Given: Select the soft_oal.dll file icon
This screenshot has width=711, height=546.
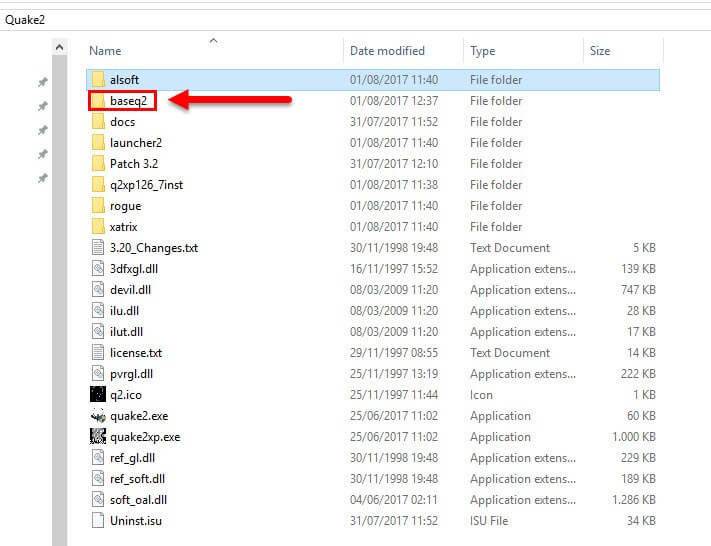Looking at the screenshot, I should (x=98, y=499).
